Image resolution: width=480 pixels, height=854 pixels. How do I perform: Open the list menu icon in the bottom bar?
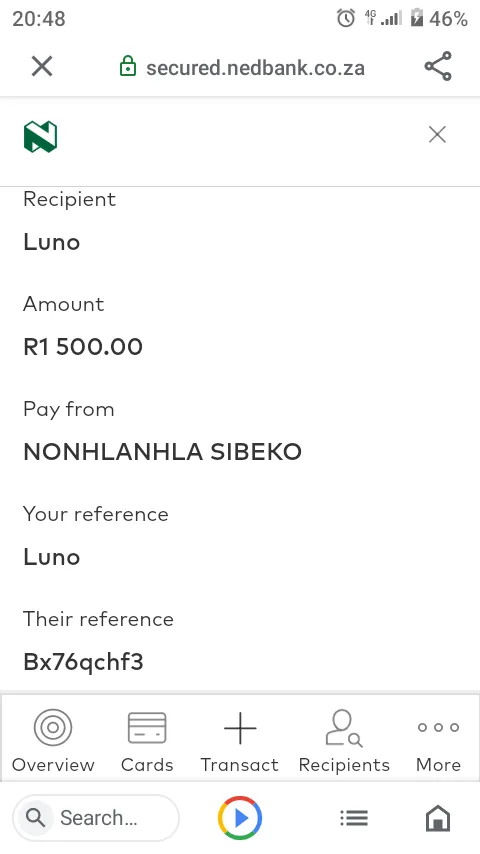pos(354,818)
